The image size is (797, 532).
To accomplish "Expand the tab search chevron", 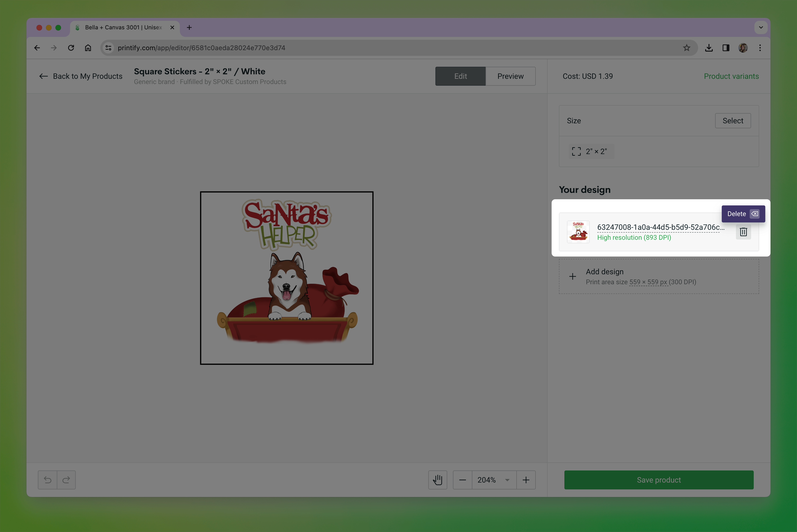I will coord(761,27).
